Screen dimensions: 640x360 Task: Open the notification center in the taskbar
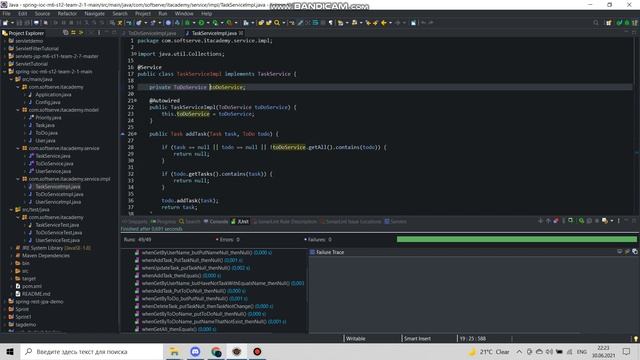pyautogui.click(x=627, y=351)
